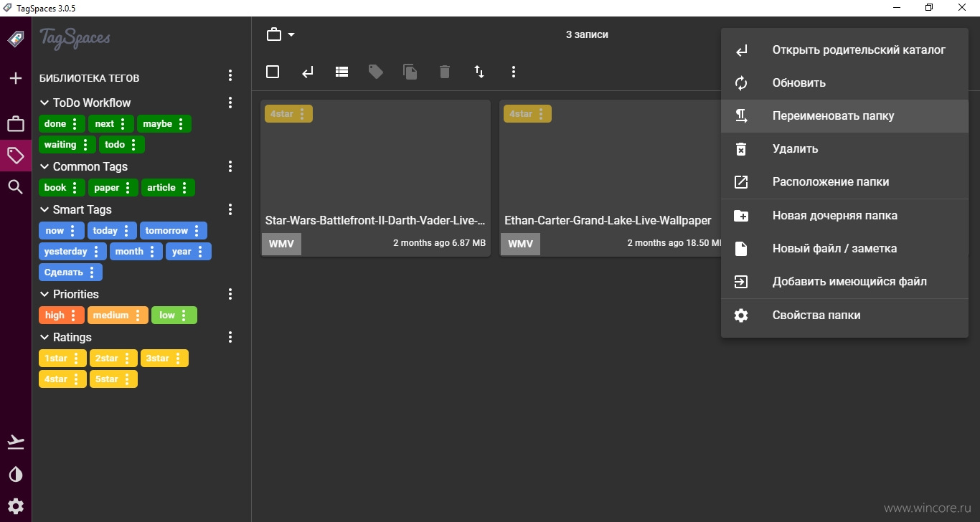The width and height of the screenshot is (980, 522).
Task: Click the WMV badge on Star-Wars file
Action: [x=281, y=244]
